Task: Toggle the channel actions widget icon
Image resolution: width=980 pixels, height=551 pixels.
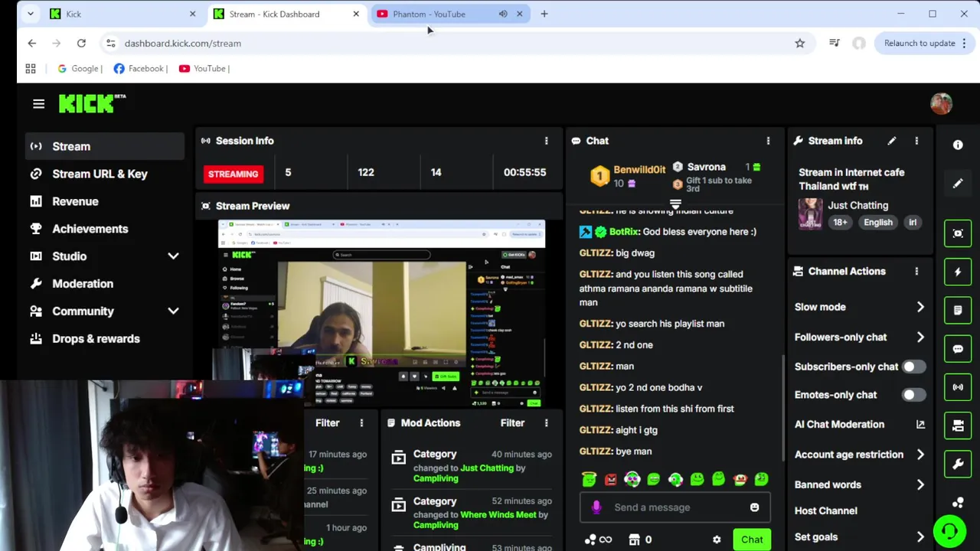Action: tap(958, 425)
